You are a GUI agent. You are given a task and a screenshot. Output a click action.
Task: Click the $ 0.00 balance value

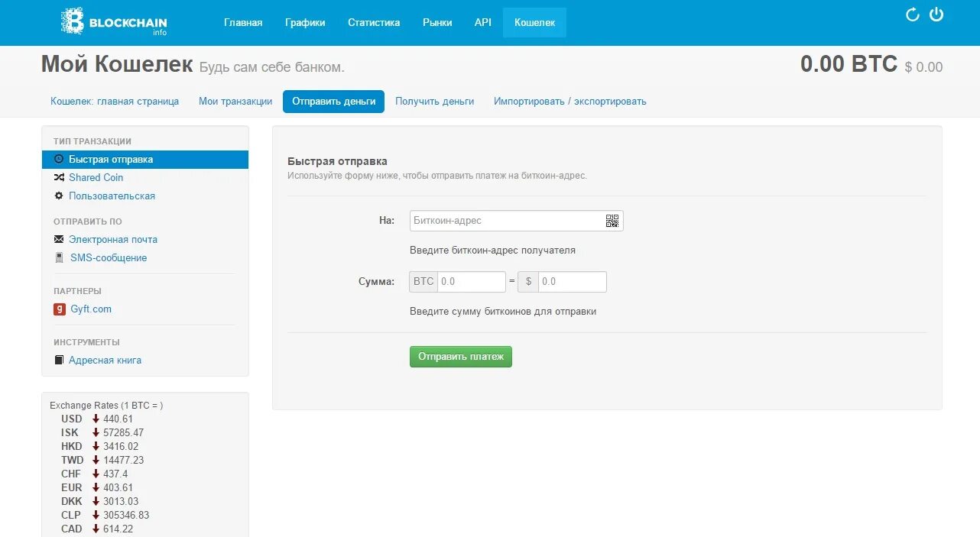(x=923, y=67)
